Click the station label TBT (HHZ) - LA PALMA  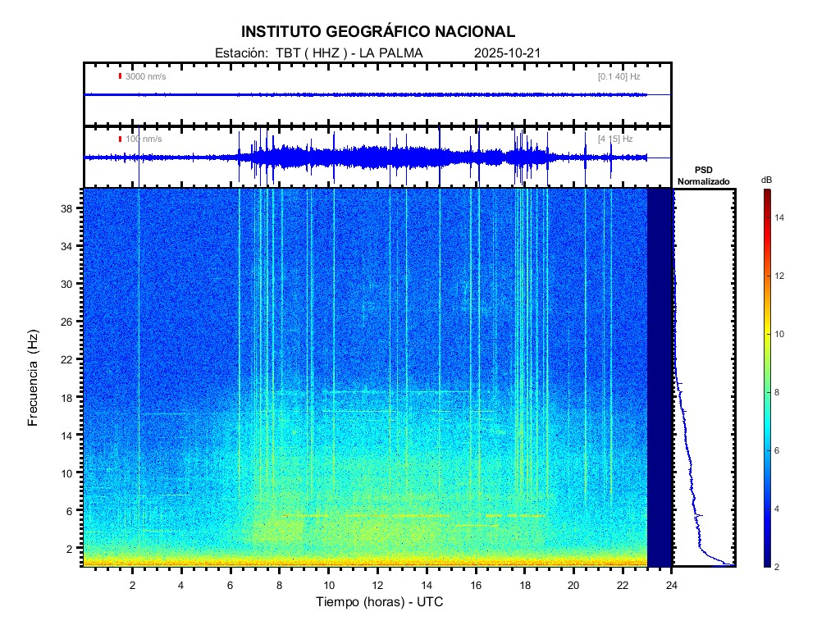(x=318, y=53)
